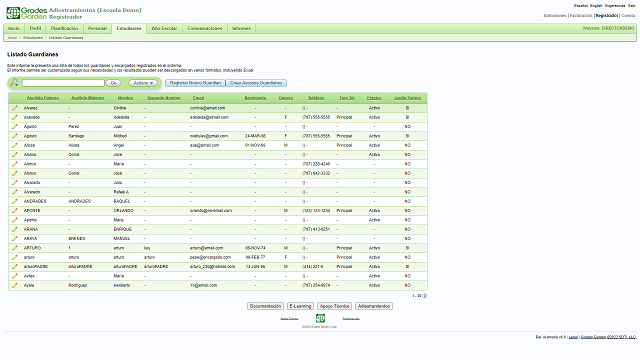
Task: Edit guardian with email pepe@encargado.com
Action: pos(15,258)
